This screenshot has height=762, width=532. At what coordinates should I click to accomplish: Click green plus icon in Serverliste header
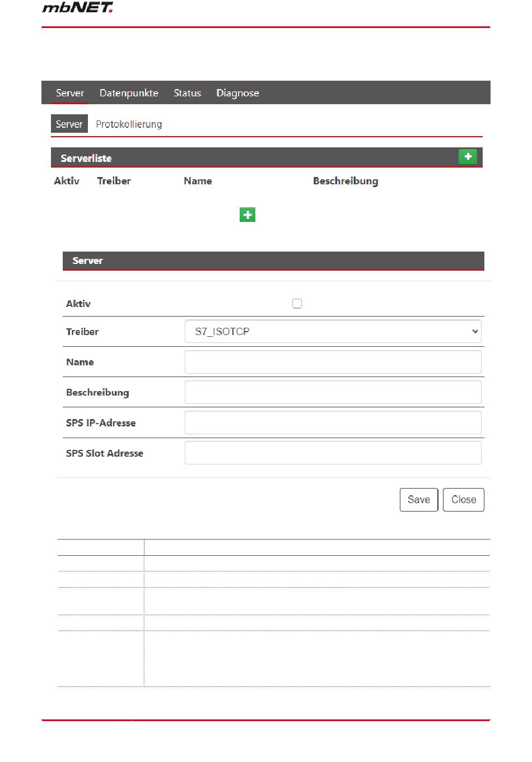[468, 157]
